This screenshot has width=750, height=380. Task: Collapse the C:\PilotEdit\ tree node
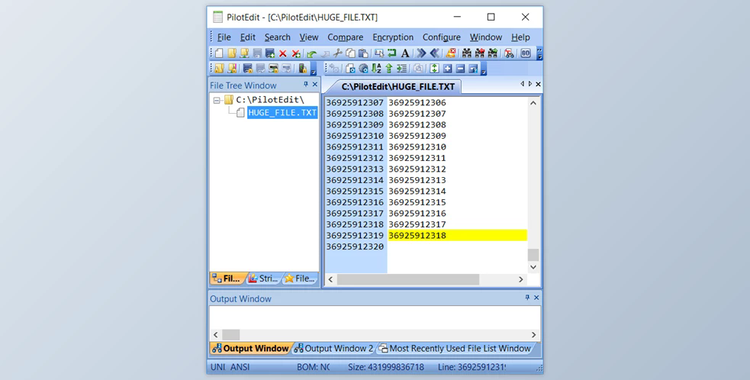click(x=217, y=100)
